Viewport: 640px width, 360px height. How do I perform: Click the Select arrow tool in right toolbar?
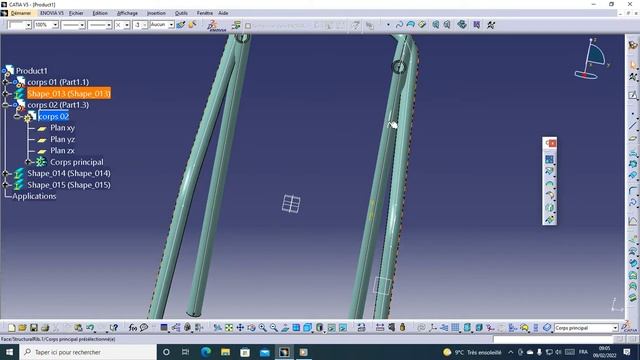click(x=633, y=64)
